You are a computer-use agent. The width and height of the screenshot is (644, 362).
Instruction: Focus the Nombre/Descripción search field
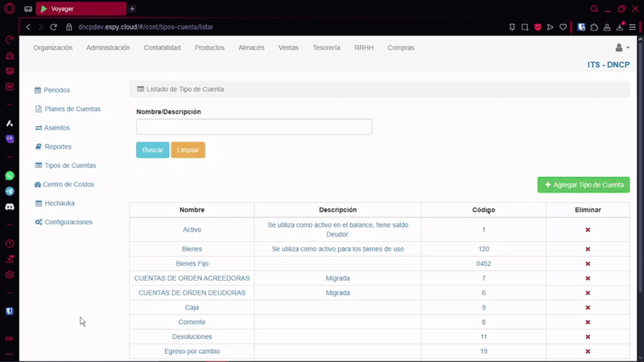coord(254,127)
